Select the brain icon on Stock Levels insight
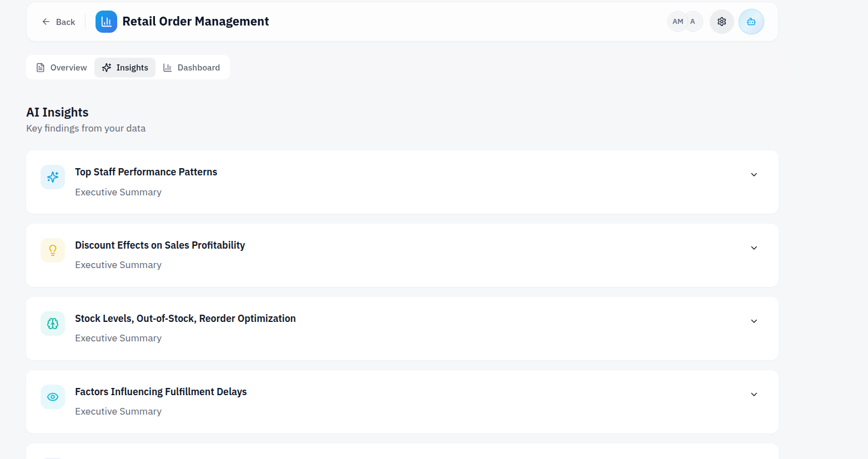The height and width of the screenshot is (459, 868). click(x=52, y=324)
